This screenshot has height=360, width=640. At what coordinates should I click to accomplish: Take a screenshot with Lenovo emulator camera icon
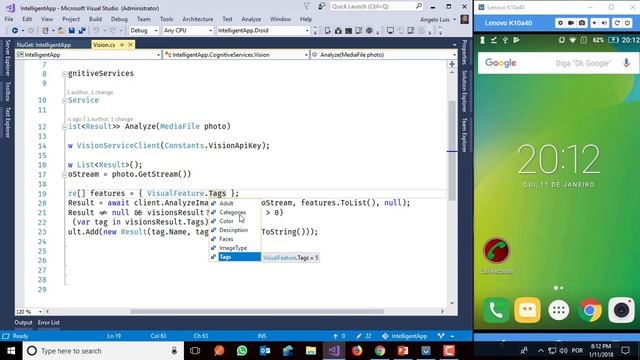point(582,23)
